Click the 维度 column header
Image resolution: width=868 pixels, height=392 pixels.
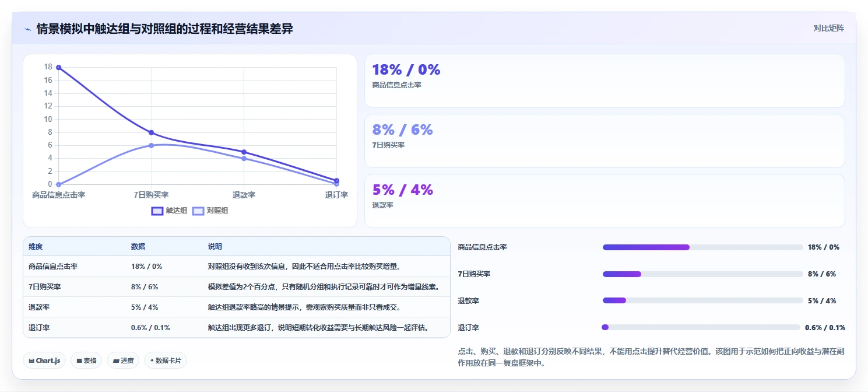pos(36,247)
